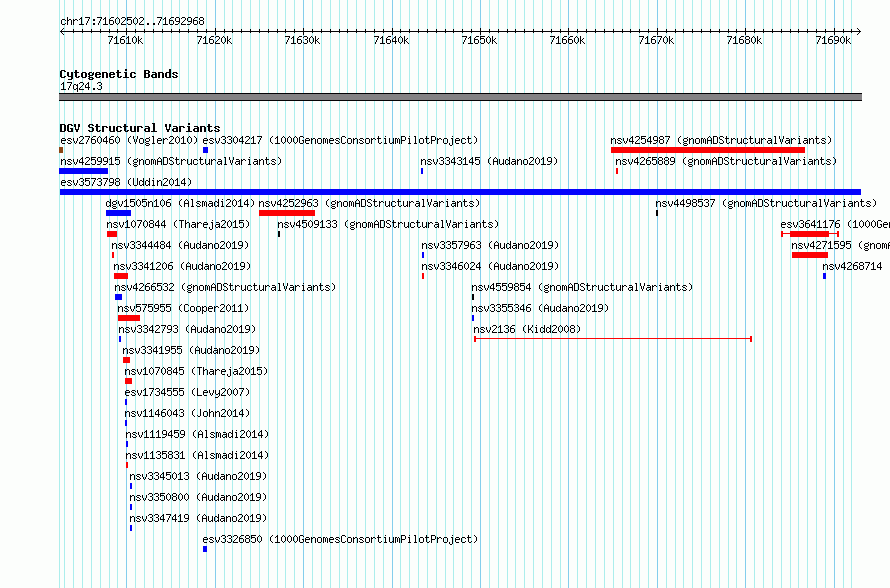Click the red nsv4252963 variant bar
This screenshot has height=588, width=890.
pyautogui.click(x=287, y=213)
